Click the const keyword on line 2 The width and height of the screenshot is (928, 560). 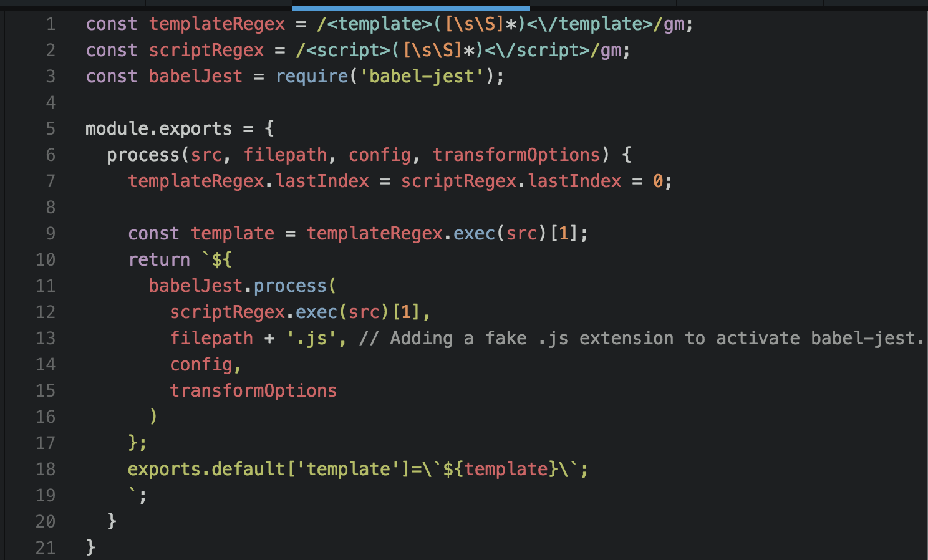click(111, 51)
